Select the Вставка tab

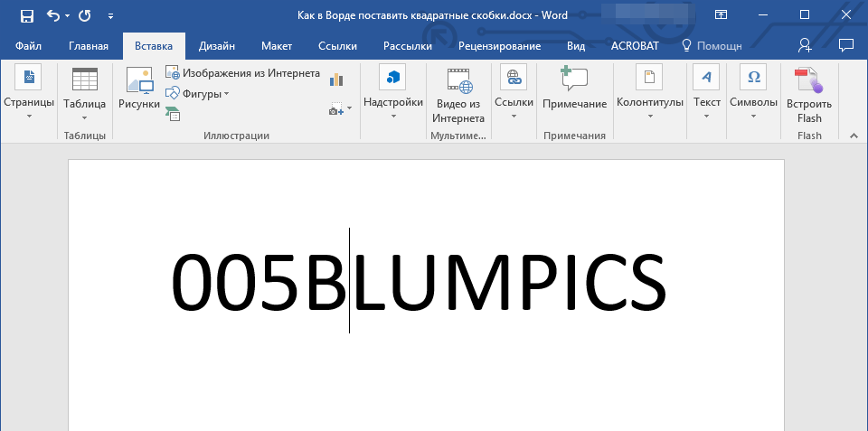(154, 46)
